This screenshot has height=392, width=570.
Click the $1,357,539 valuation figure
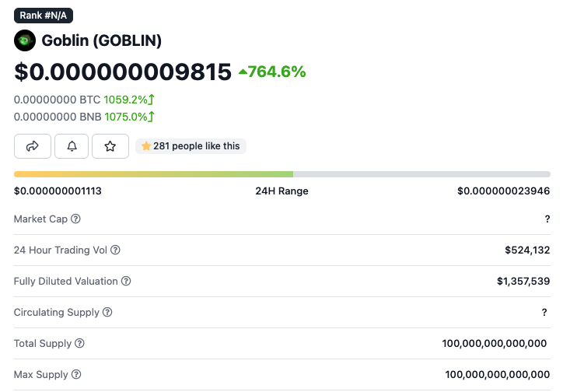coord(523,282)
